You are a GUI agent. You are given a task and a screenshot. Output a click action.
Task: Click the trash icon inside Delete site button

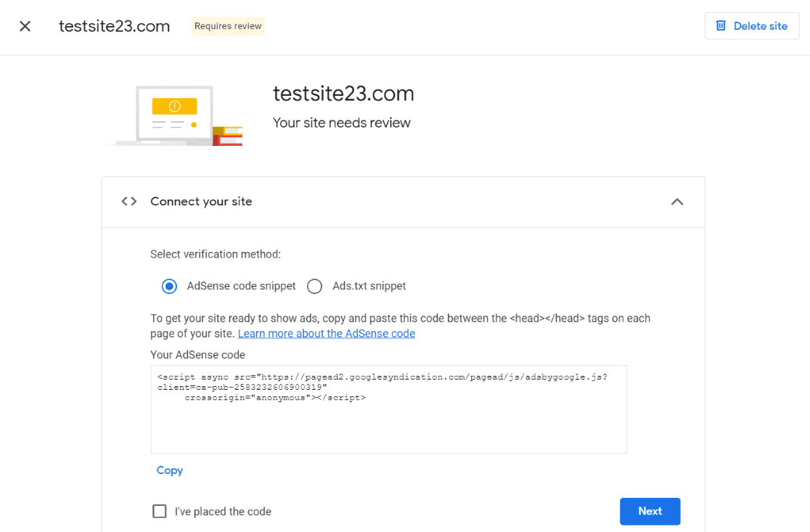721,25
